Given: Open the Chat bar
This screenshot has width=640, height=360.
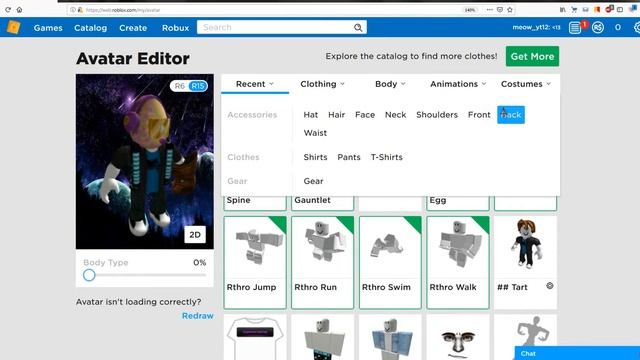Looking at the screenshot, I should click(577, 353).
